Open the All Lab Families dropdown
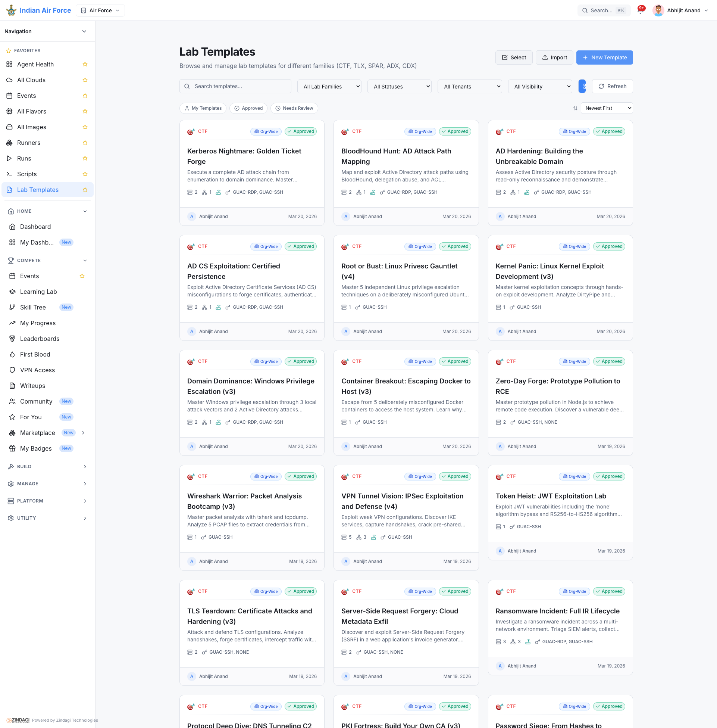Image resolution: width=717 pixels, height=728 pixels. [329, 87]
